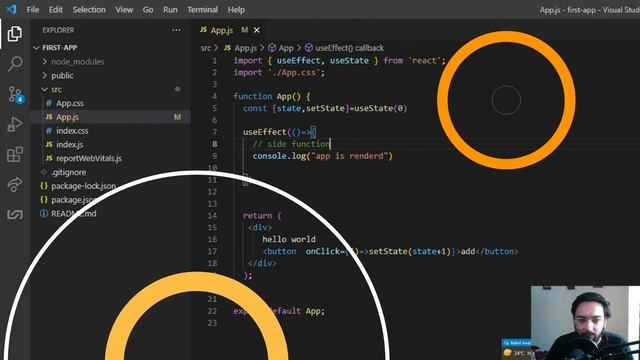Open the View menu
Image resolution: width=640 pixels, height=360 pixels.
124,9
